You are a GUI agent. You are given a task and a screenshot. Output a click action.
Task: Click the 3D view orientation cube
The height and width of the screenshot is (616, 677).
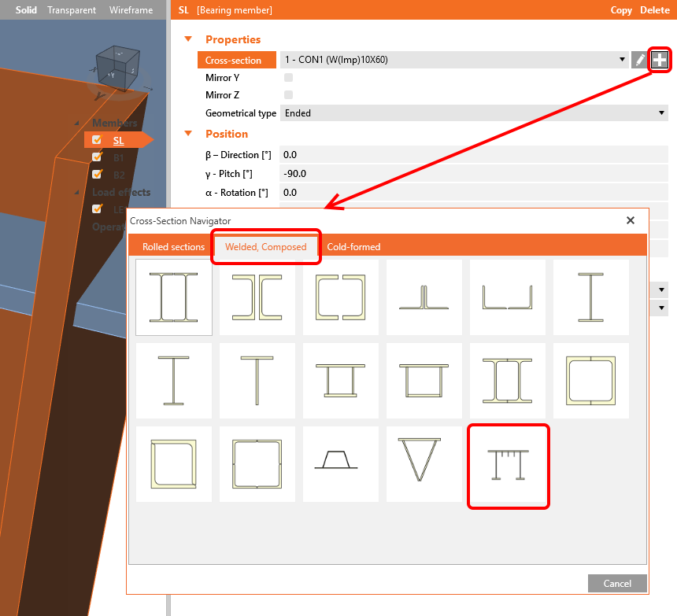pyautogui.click(x=118, y=69)
